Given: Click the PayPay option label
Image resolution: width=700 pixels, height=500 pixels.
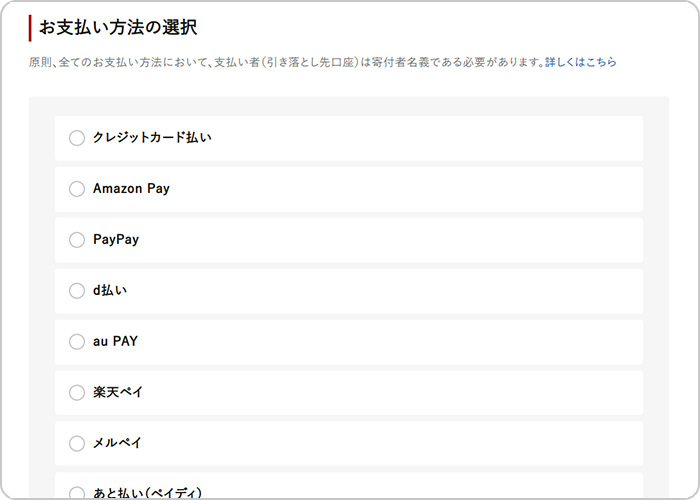Looking at the screenshot, I should click(x=116, y=240).
